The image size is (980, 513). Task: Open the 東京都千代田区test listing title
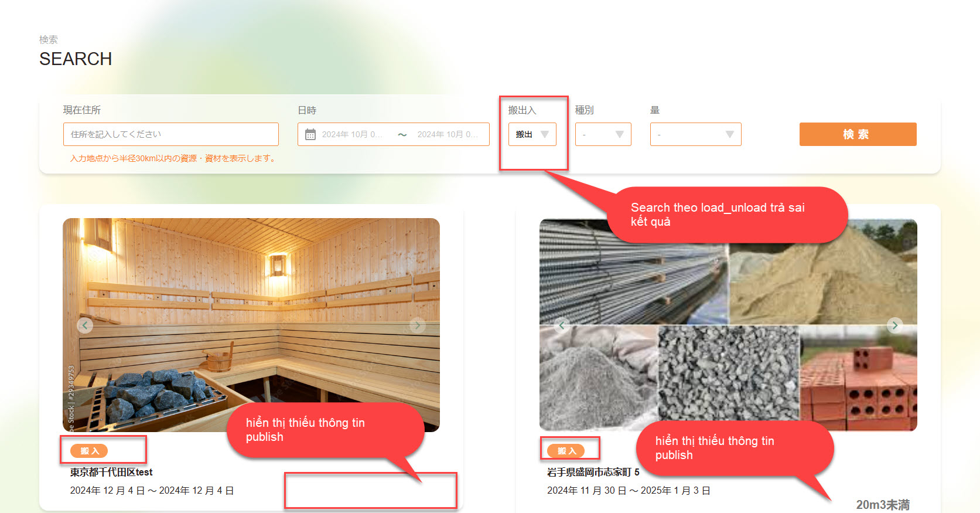point(111,472)
